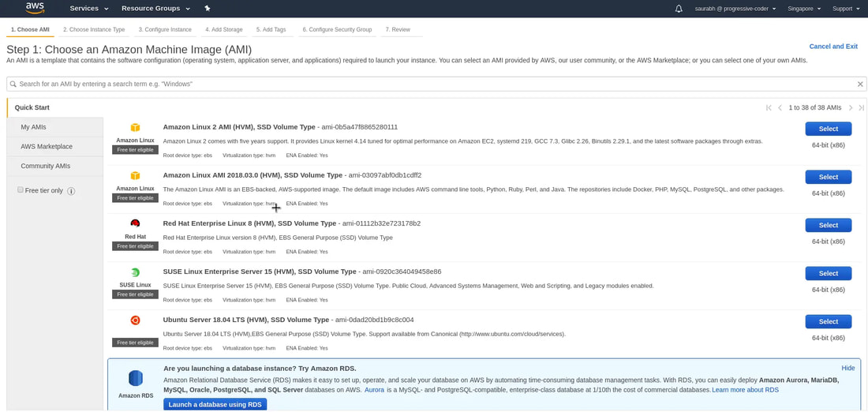This screenshot has height=412, width=868.
Task: Click the Cancel and Exit link
Action: 832,47
